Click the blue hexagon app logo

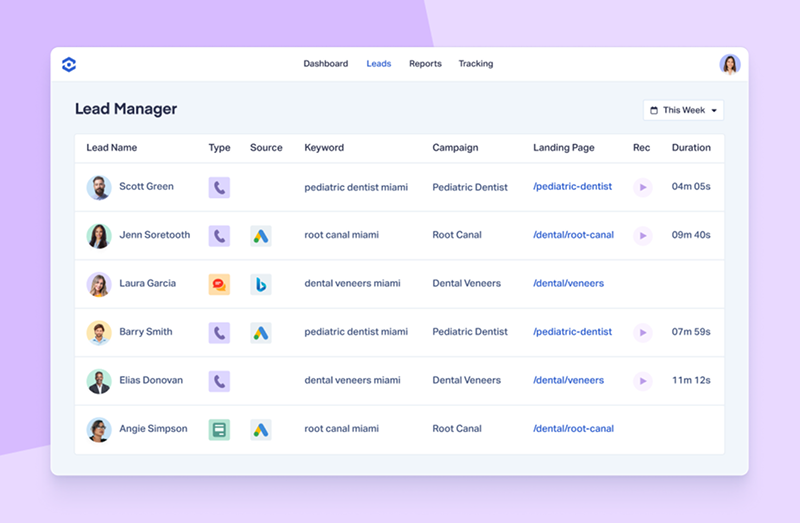click(69, 64)
